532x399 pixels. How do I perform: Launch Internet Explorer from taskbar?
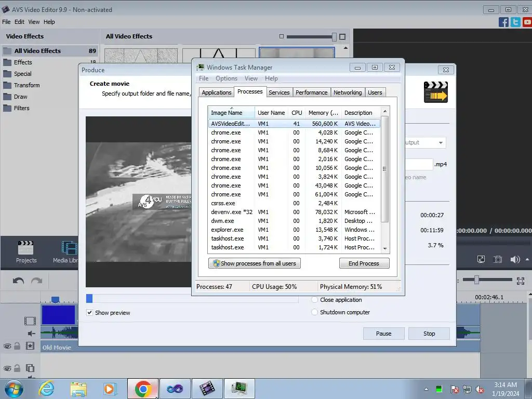(x=46, y=389)
